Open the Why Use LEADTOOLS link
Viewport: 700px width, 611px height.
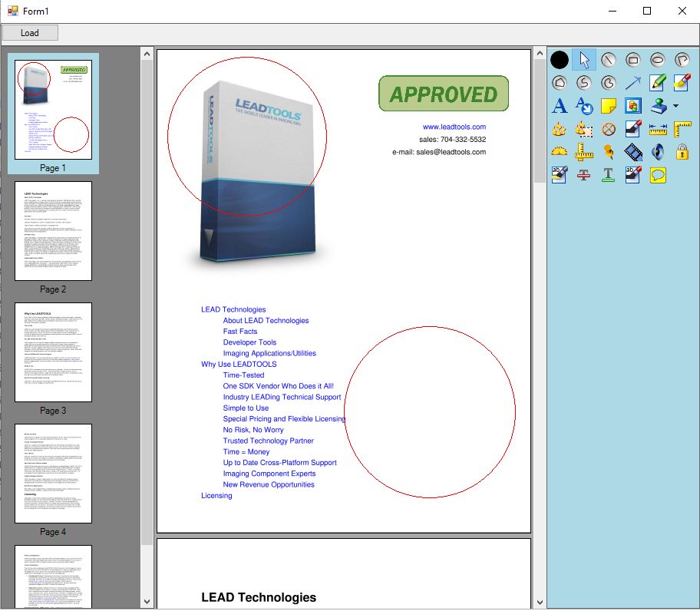coord(239,364)
